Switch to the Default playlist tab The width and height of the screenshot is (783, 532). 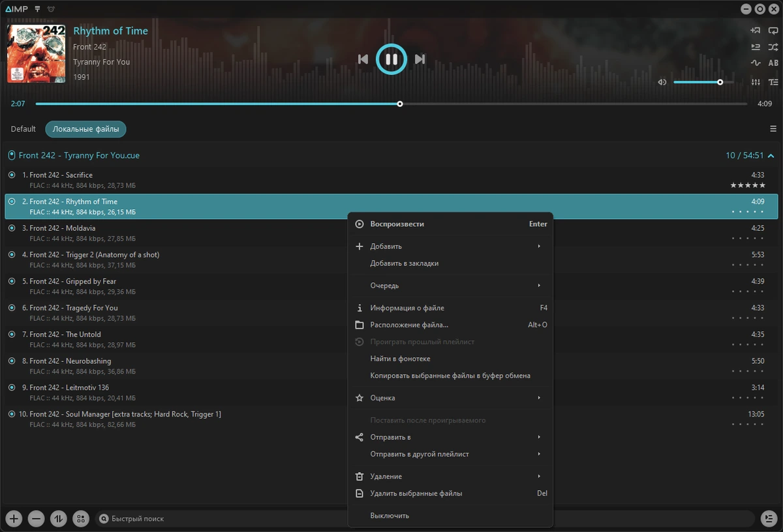coord(23,129)
